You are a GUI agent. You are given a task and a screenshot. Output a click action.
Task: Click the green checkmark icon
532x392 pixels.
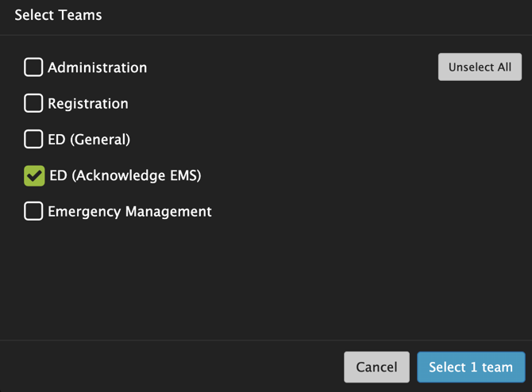[34, 175]
